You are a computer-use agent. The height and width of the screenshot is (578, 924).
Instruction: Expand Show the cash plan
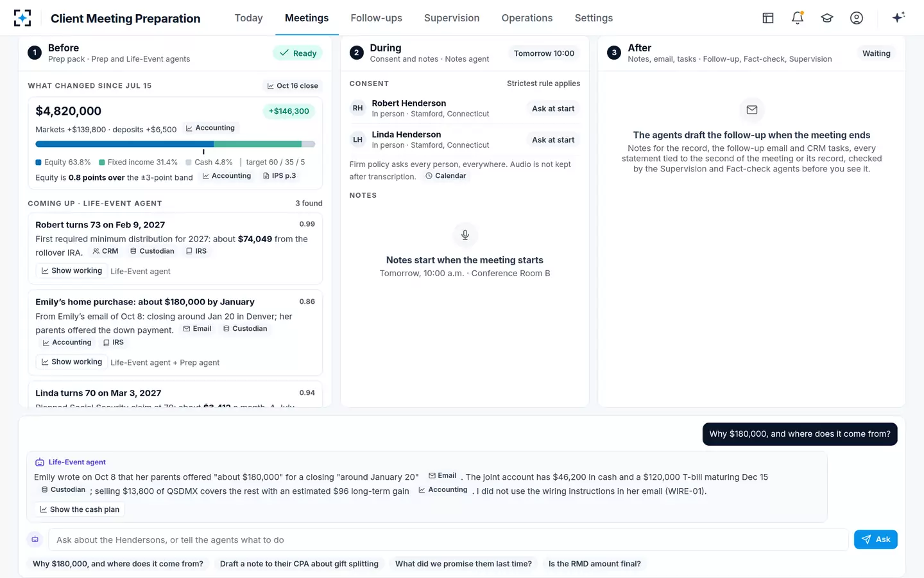80,509
